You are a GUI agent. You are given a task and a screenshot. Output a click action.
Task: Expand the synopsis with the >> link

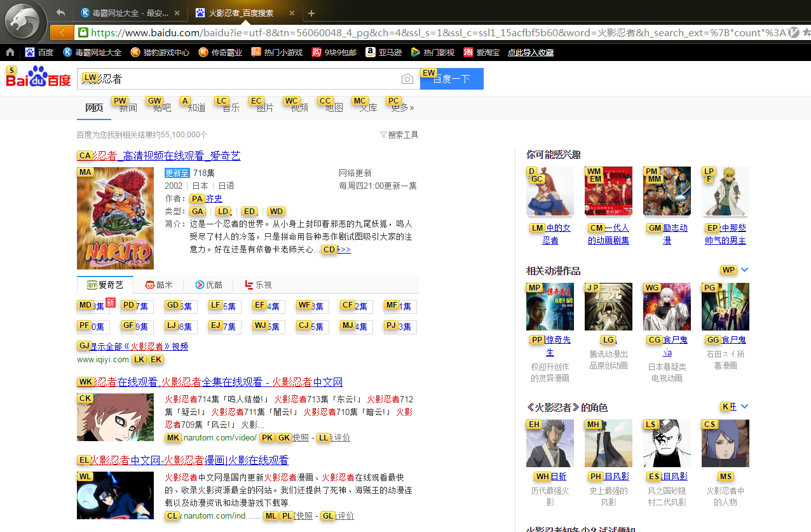click(x=343, y=250)
